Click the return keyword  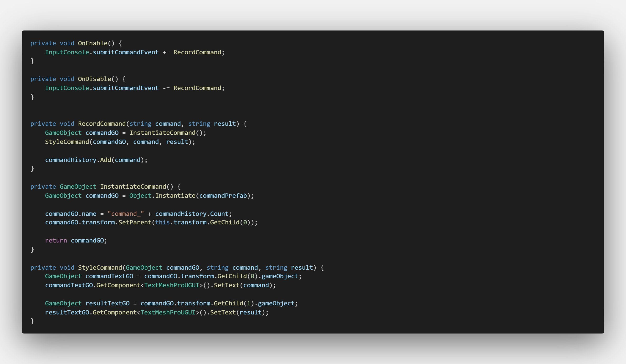click(56, 240)
